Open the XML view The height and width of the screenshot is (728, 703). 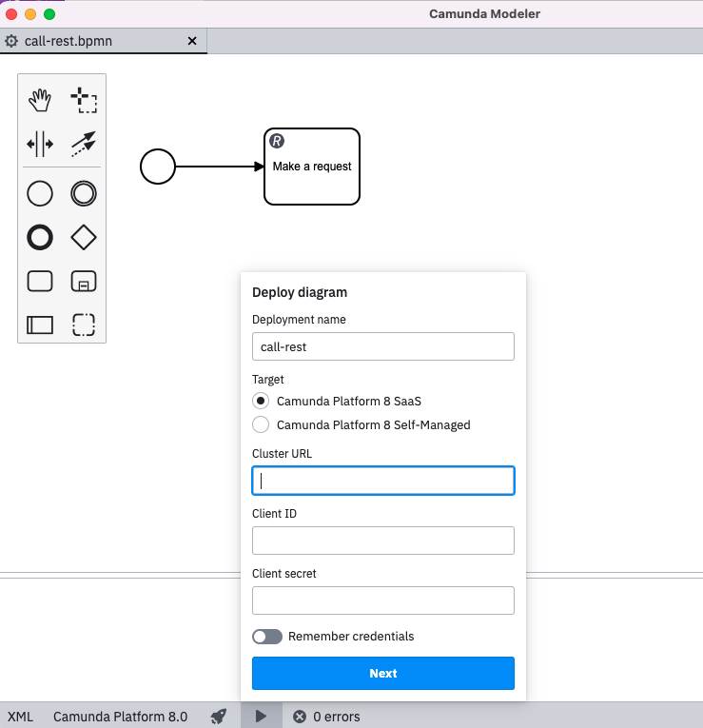click(x=20, y=717)
